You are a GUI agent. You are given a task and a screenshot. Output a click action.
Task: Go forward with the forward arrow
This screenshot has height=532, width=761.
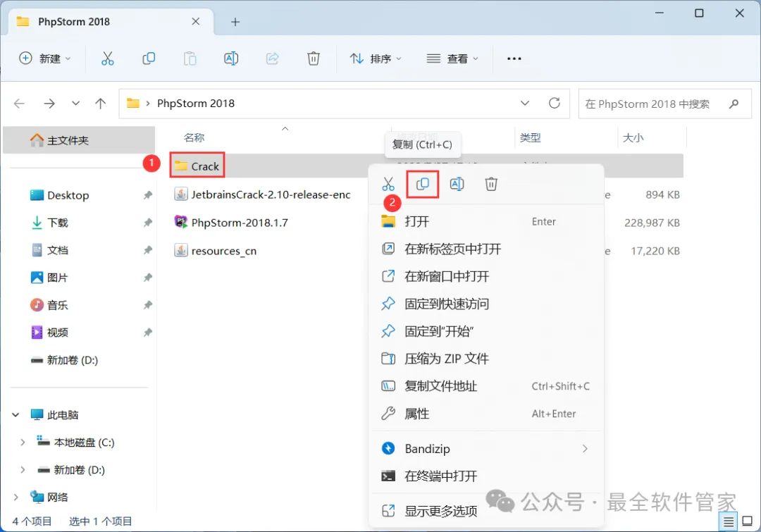[49, 104]
